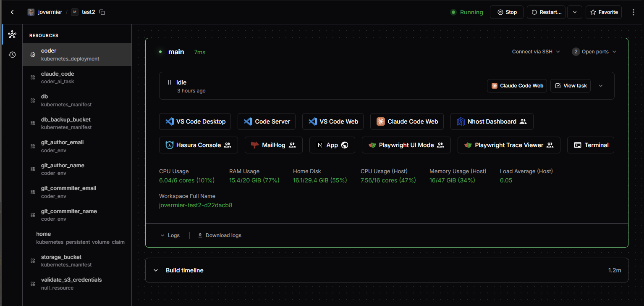Select the db_backup_bucket resource
The image size is (644, 306).
(x=77, y=123)
